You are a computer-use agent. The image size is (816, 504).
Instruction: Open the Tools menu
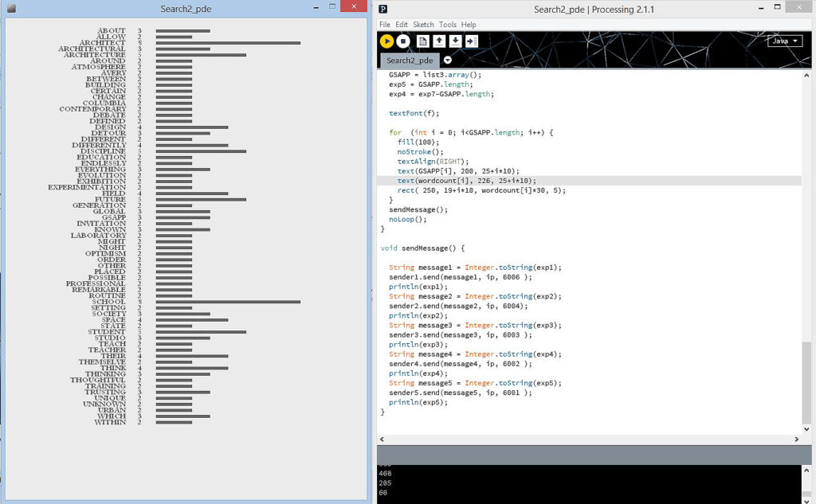[x=448, y=25]
